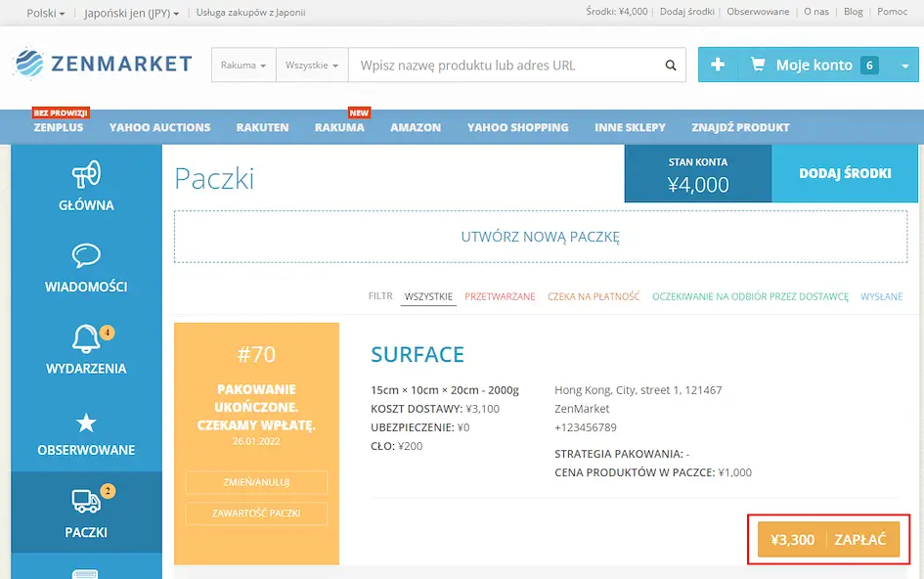The width and height of the screenshot is (924, 579).
Task: Click the ¥3,300 ZAPŁAĆ button
Action: click(828, 540)
